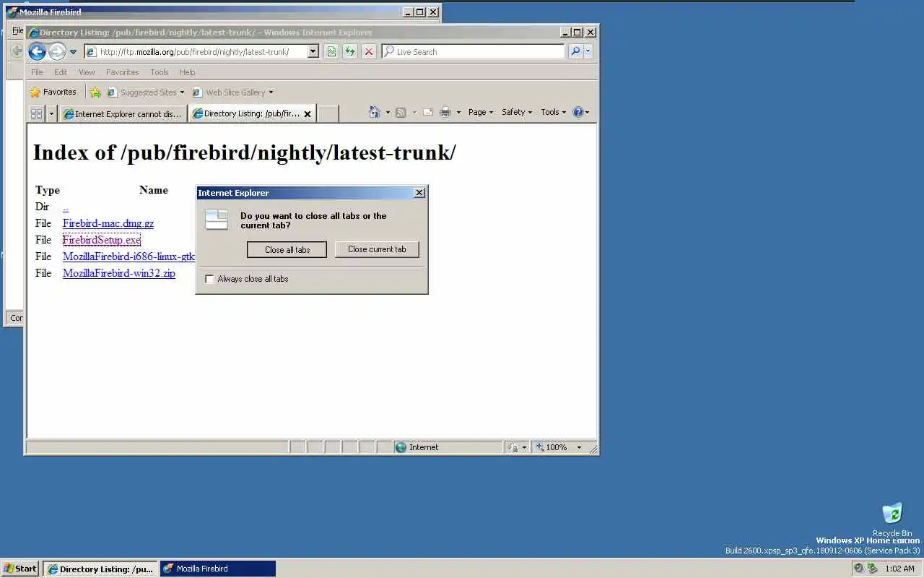Click the Protected Mode lock icon in status bar

(x=513, y=447)
